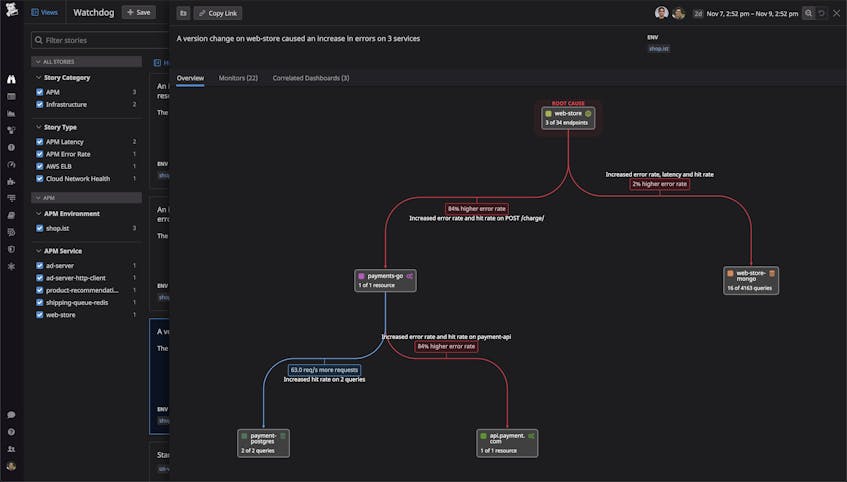The width and height of the screenshot is (847, 482).
Task: Uncheck the APM story category checkbox
Action: [39, 92]
